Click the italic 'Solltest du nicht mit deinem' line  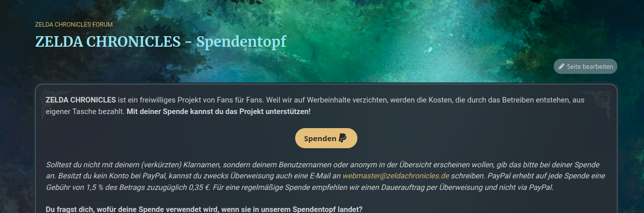click(x=93, y=165)
